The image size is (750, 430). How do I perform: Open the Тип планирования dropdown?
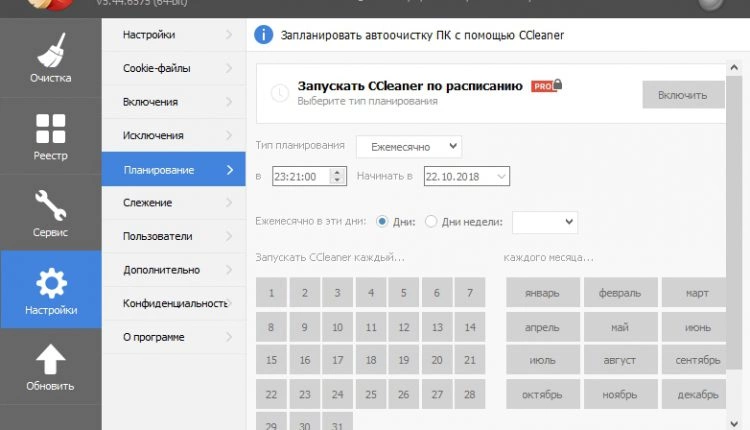point(409,146)
